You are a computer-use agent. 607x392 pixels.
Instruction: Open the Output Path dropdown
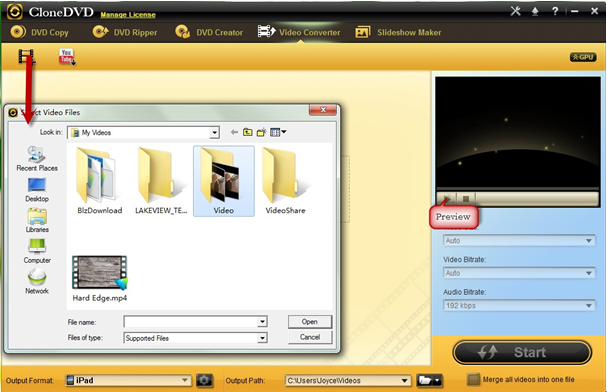click(x=348, y=381)
